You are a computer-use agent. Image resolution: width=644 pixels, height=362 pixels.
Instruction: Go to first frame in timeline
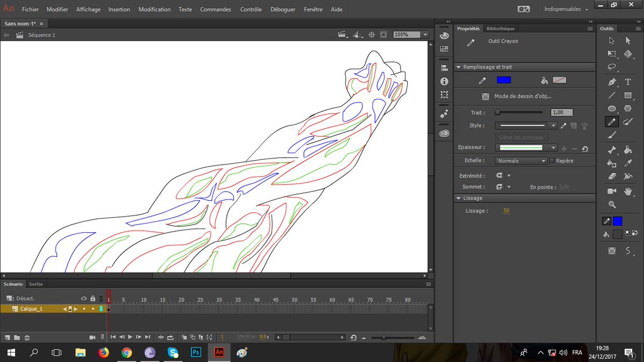[x=113, y=337]
